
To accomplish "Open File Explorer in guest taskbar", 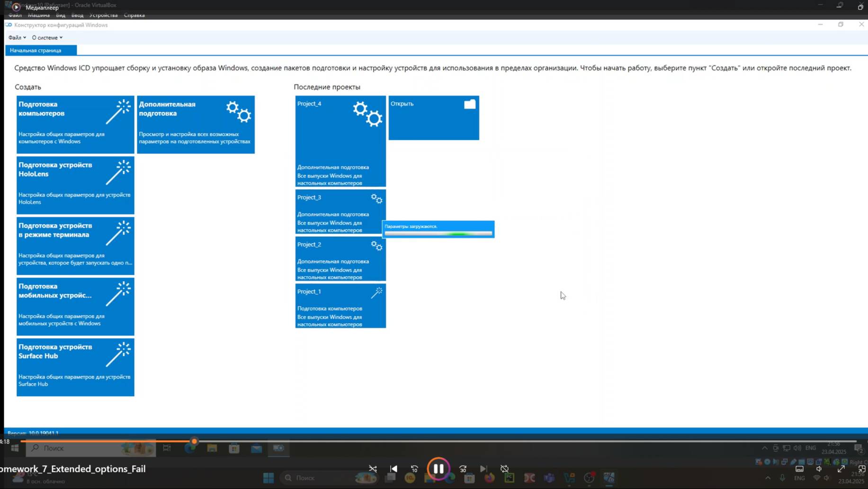I will pyautogui.click(x=212, y=448).
